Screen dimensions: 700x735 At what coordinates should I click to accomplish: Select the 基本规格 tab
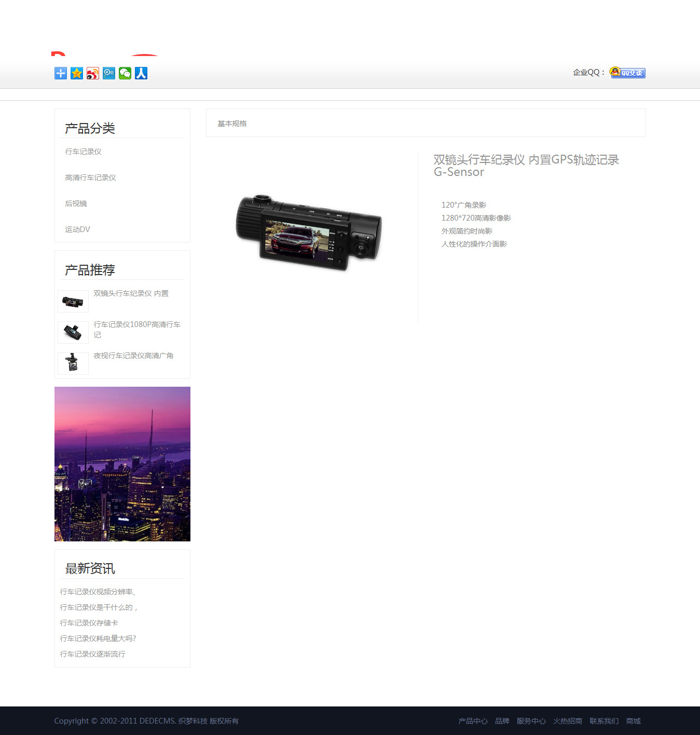pos(232,124)
